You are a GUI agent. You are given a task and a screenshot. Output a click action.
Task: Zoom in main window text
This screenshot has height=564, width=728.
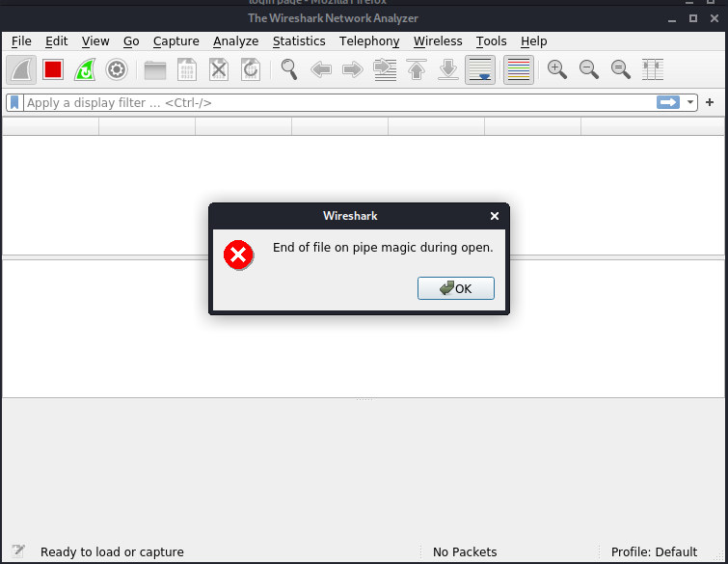point(557,70)
